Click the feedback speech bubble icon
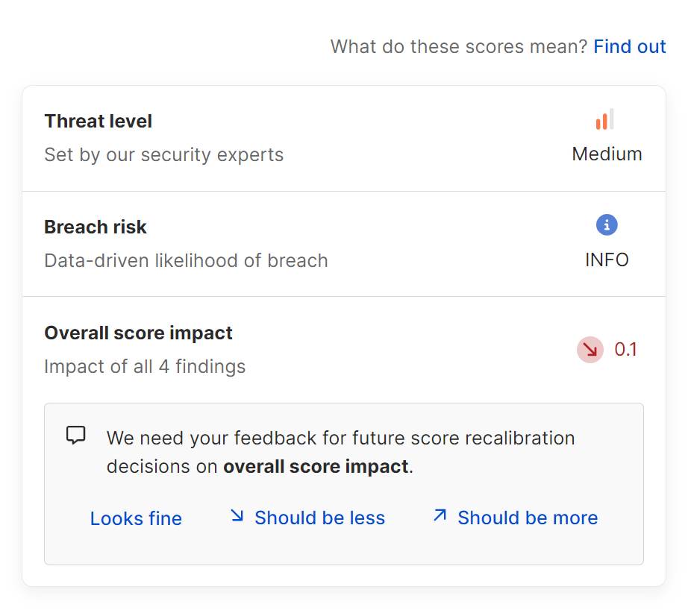The height and width of the screenshot is (616, 691). point(76,435)
